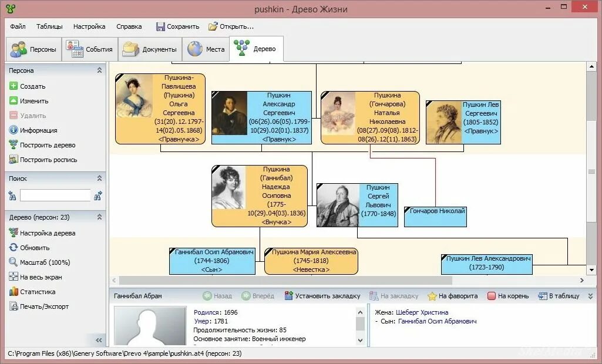Click the Создать person icon
This screenshot has height=364, width=602.
click(x=14, y=86)
